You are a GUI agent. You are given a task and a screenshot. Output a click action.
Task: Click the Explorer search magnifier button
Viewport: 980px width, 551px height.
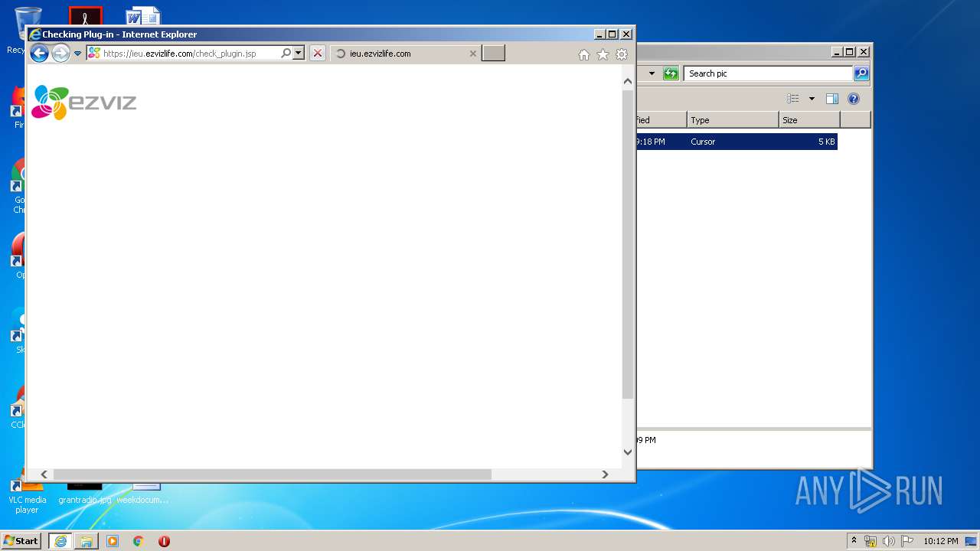coord(861,73)
